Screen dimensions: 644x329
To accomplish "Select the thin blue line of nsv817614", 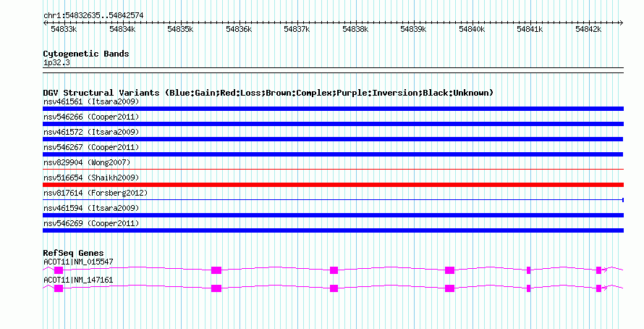I will pos(333,200).
